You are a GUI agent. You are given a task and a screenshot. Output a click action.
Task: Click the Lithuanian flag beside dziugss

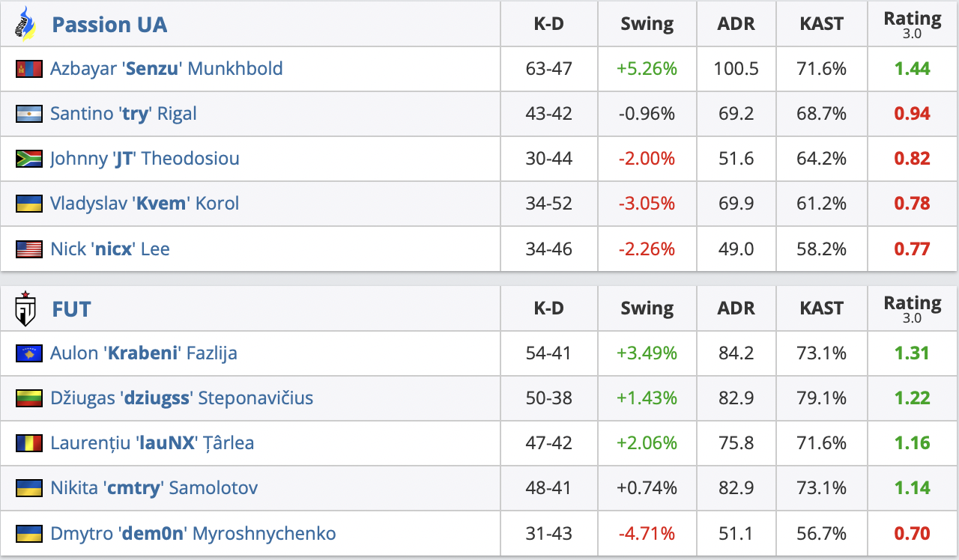click(x=28, y=398)
